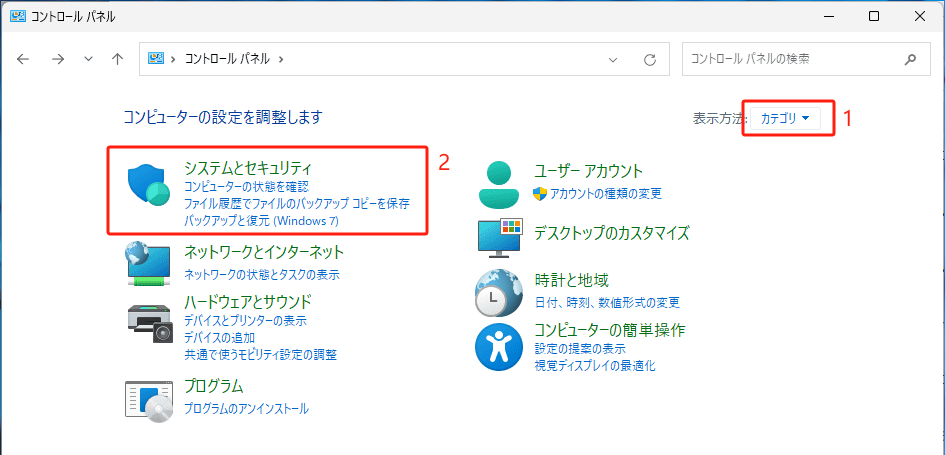
Task: Click the User Accounts person icon
Action: [498, 184]
